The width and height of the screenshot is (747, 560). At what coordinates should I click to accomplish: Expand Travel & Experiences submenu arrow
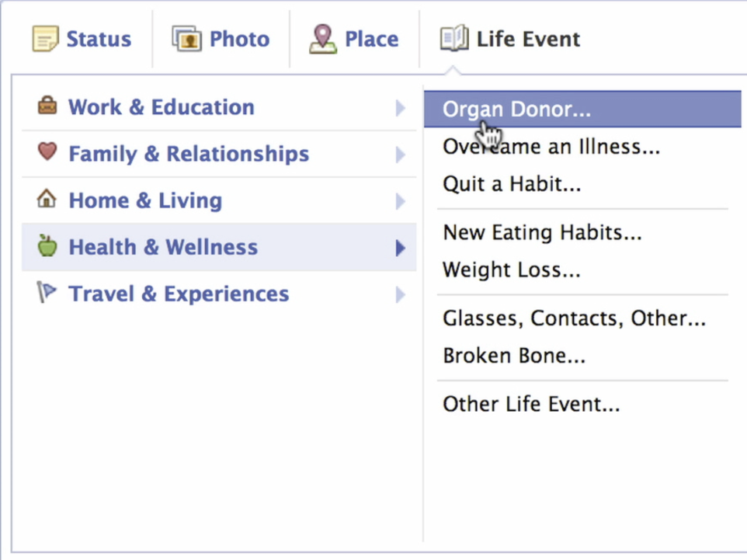coord(400,294)
